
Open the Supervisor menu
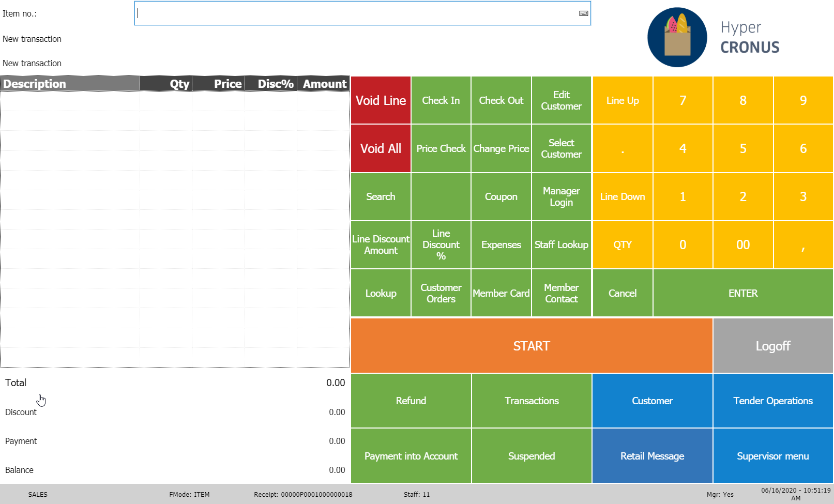point(772,456)
